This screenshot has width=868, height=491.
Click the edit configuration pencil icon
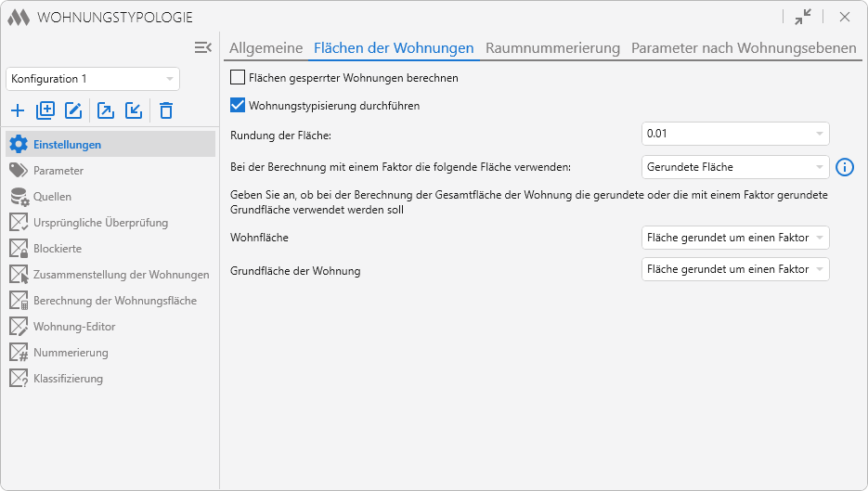[74, 111]
